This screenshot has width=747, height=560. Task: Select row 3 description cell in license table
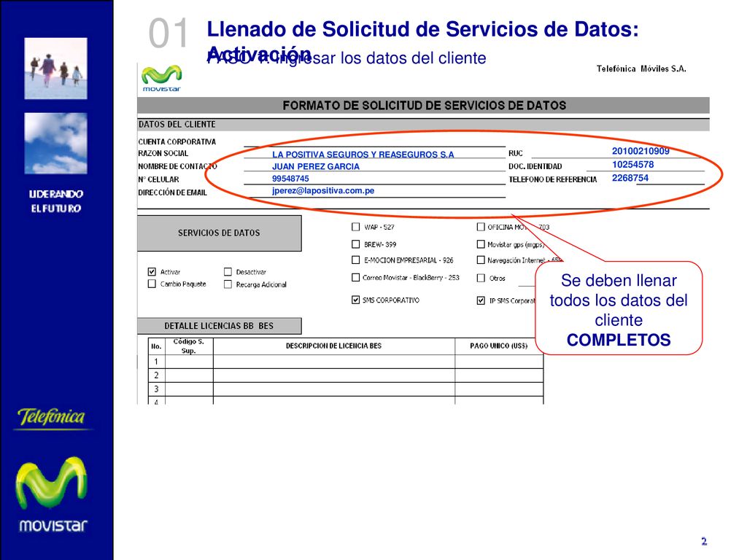coord(333,389)
